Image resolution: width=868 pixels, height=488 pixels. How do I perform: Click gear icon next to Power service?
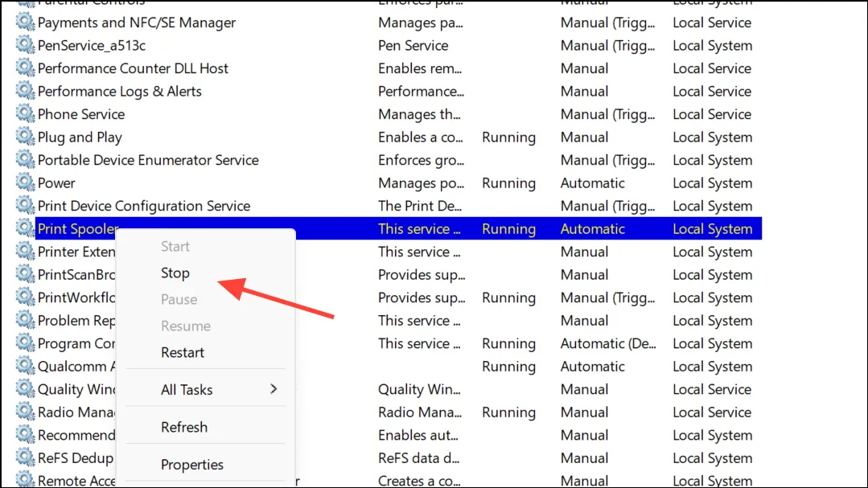pos(25,182)
